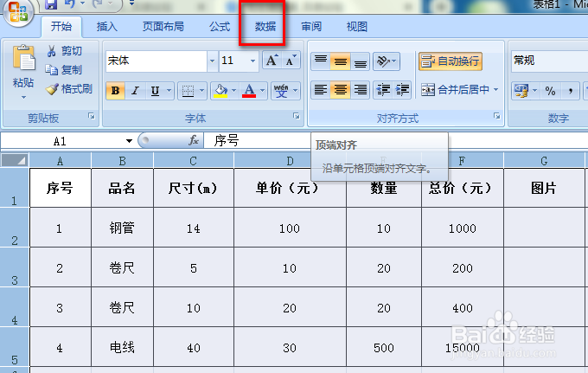Toggle italic formatting
Screen dimensions: 588x373
coord(135,91)
